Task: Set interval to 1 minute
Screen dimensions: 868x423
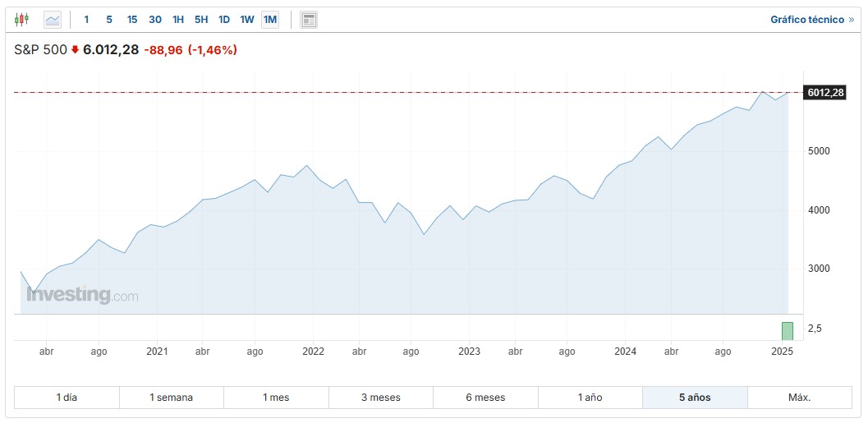Action: [x=86, y=20]
